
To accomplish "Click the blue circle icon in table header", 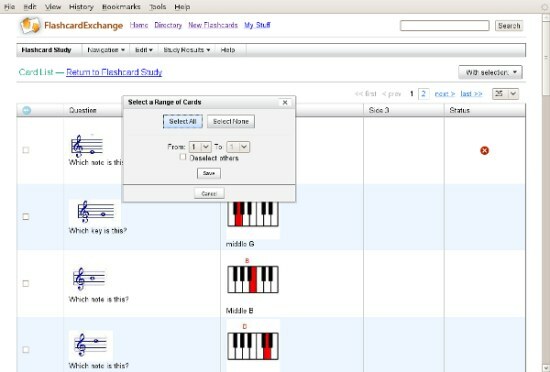I will [x=27, y=110].
